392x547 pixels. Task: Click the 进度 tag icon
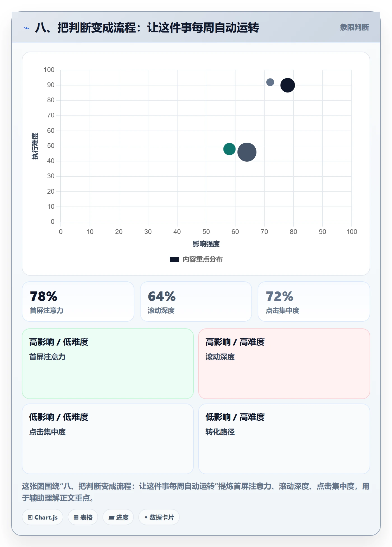pos(111,518)
